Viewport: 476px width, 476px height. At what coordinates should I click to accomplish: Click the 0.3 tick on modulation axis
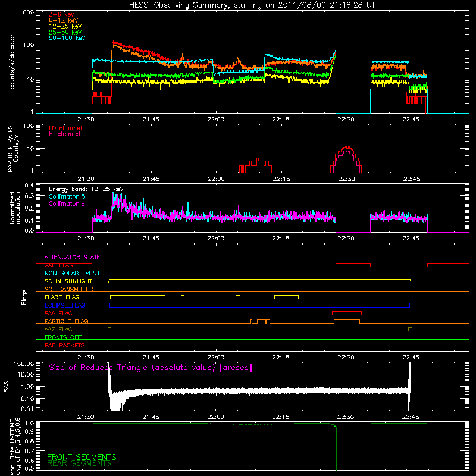pyautogui.click(x=29, y=196)
